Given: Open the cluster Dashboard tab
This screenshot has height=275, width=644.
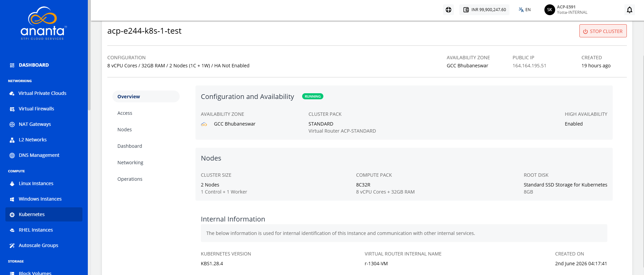Looking at the screenshot, I should pyautogui.click(x=130, y=146).
